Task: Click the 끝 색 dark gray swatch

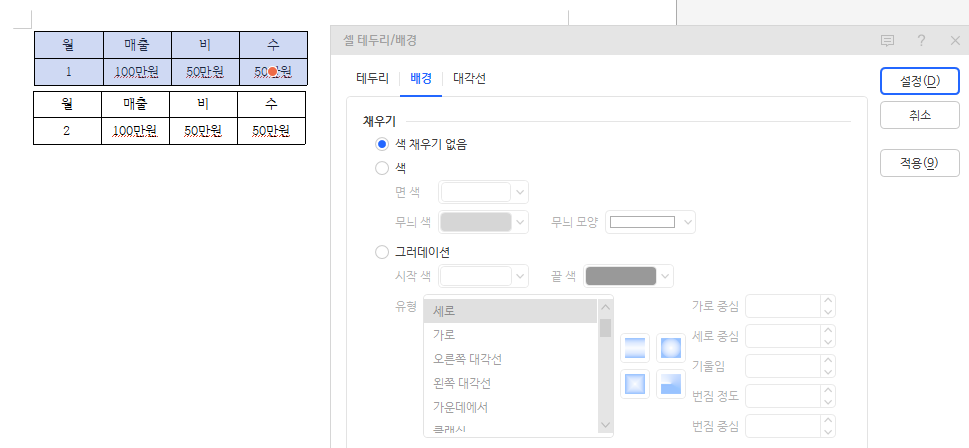Action: [x=621, y=276]
